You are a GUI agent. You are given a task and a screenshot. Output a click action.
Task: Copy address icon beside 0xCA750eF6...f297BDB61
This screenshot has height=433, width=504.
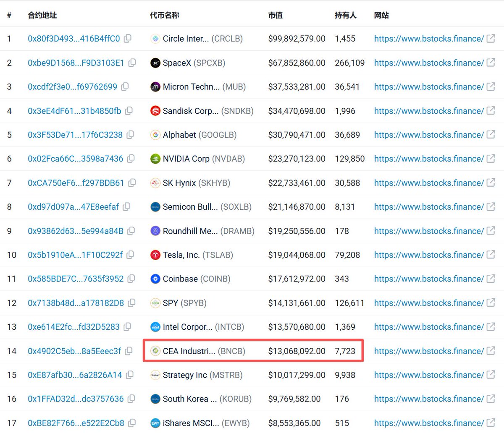pos(132,183)
